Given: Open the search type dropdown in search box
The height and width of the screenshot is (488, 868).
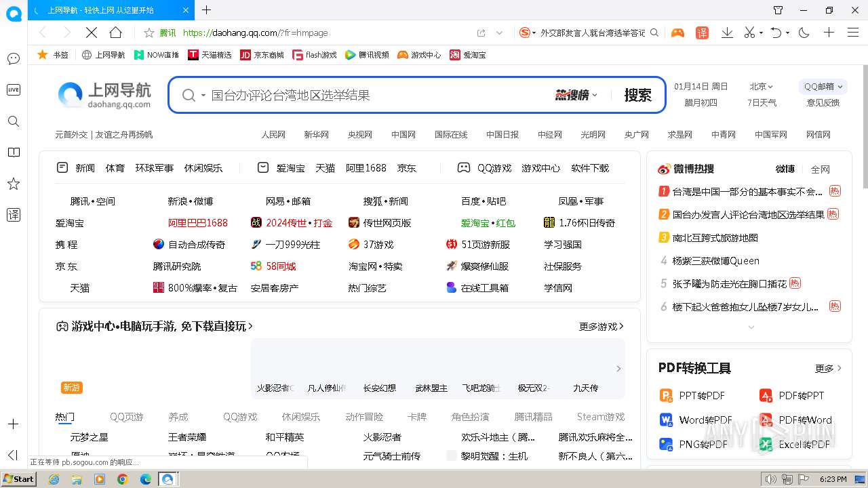Looking at the screenshot, I should [203, 96].
